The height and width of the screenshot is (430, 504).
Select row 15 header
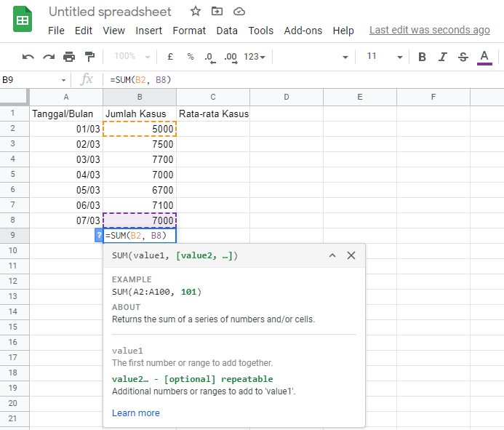click(15, 327)
